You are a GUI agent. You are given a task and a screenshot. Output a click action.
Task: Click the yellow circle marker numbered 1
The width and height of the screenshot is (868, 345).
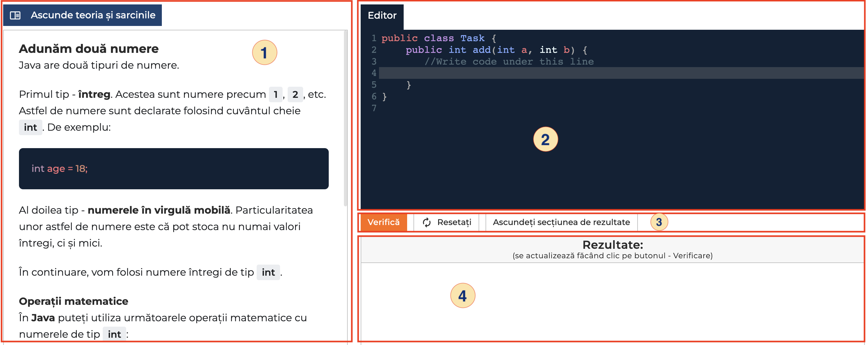click(264, 53)
